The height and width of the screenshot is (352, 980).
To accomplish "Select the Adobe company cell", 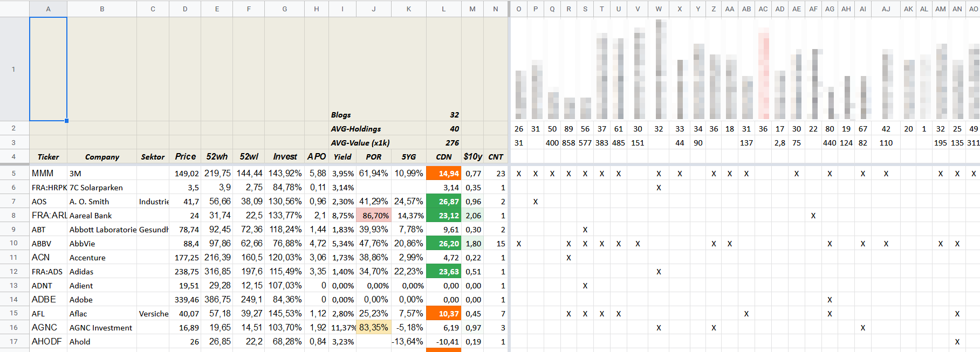I will click(102, 300).
